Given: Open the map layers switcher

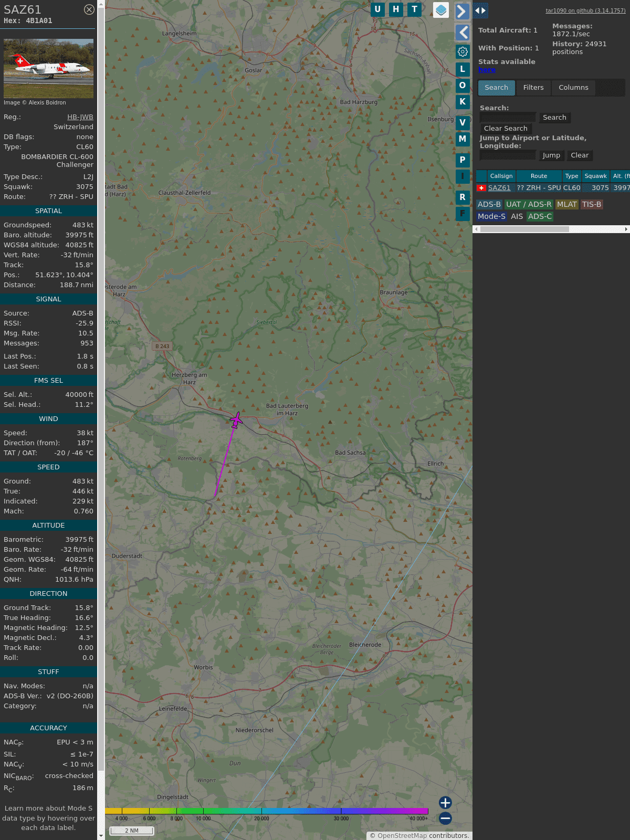Looking at the screenshot, I should 441,10.
